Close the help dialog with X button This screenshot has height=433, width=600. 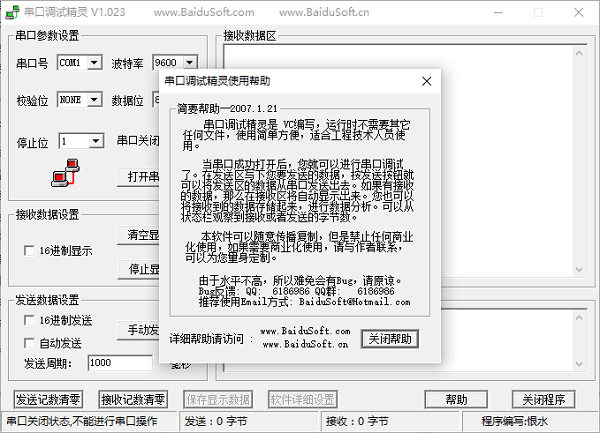click(427, 81)
